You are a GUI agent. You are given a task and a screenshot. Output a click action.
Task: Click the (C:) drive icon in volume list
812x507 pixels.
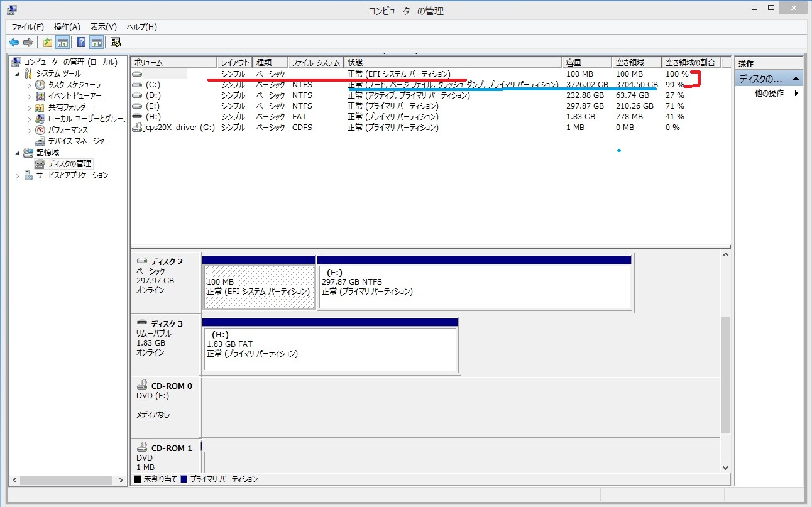pyautogui.click(x=138, y=85)
